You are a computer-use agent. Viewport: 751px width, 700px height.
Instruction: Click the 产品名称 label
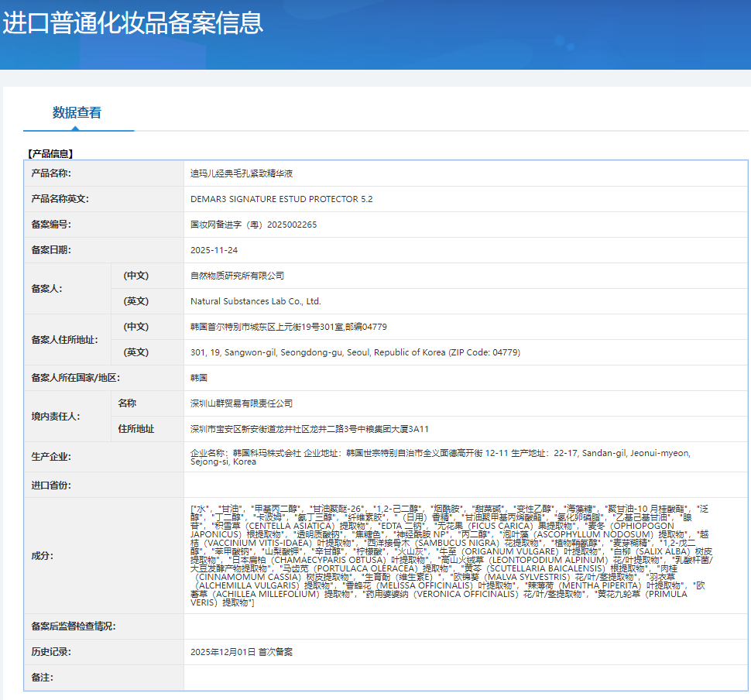[51, 173]
